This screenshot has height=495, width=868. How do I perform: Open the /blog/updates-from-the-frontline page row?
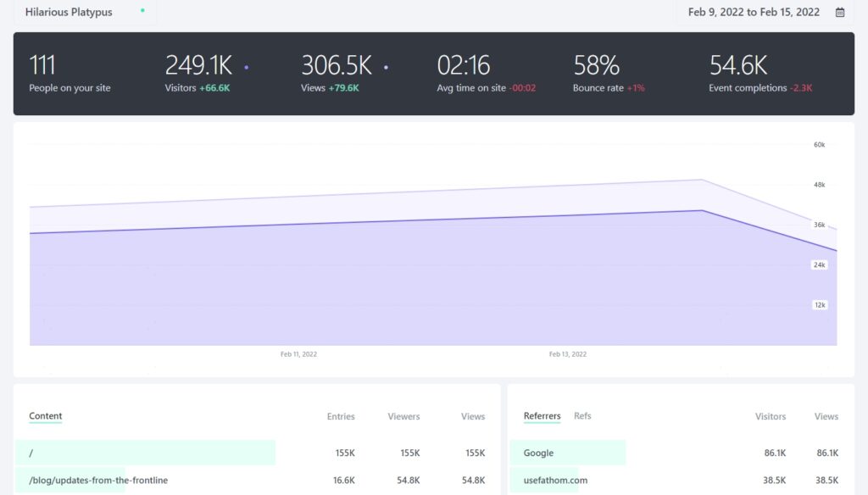pyautogui.click(x=98, y=481)
